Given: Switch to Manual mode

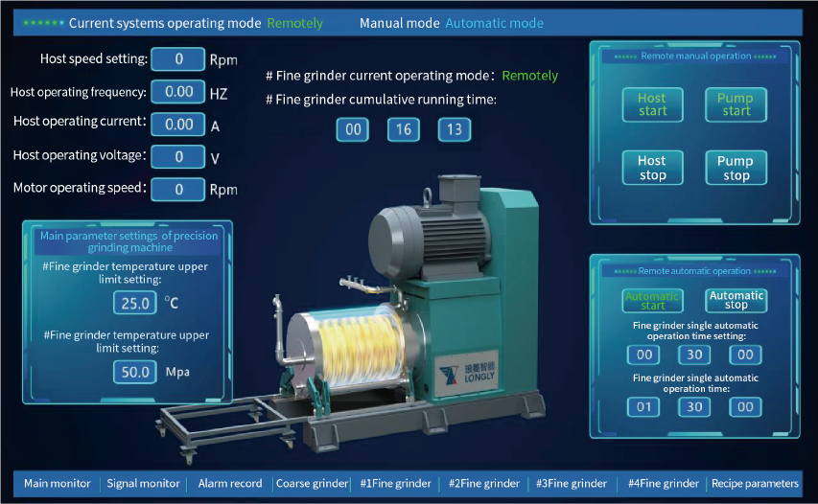Looking at the screenshot, I should pos(399,23).
